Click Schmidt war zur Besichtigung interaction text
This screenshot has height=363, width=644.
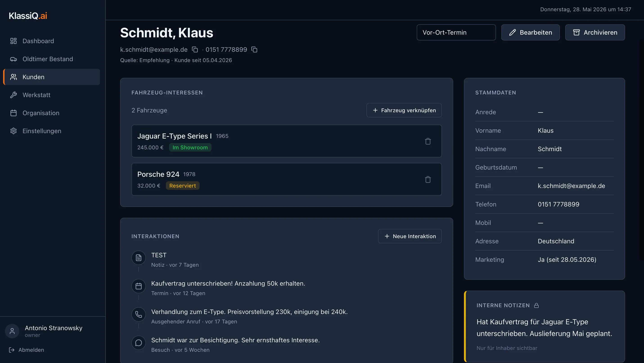pos(235,340)
